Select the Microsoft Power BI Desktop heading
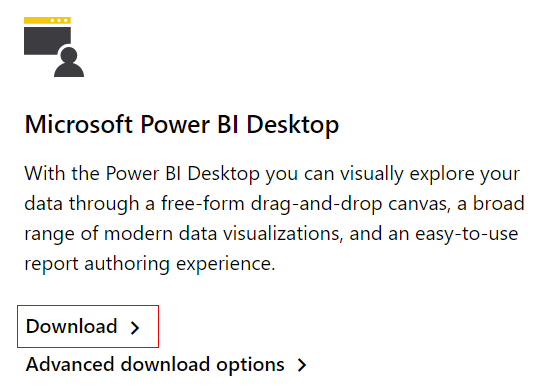The width and height of the screenshot is (541, 389). [182, 124]
